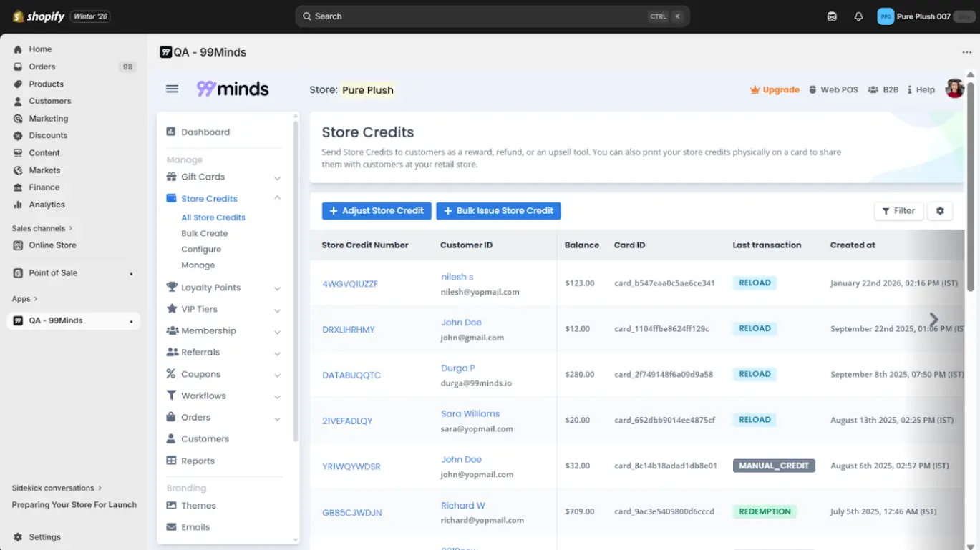
Task: Click the Shopify notifications bell icon
Action: point(858,16)
